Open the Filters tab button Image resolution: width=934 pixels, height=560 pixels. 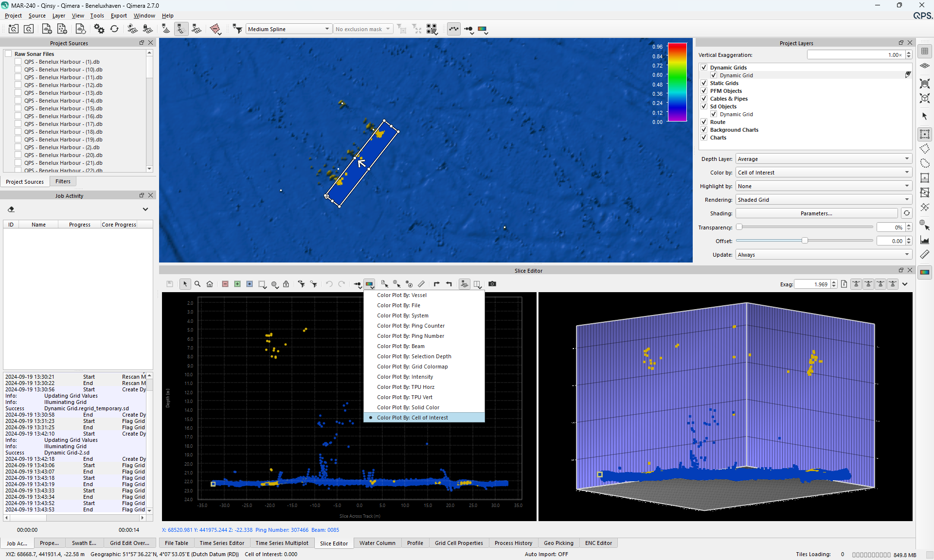tap(63, 181)
